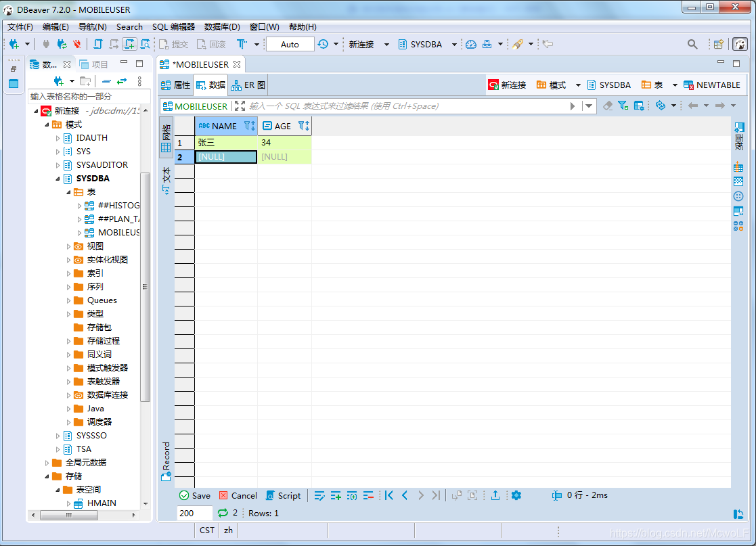
Task: Open the filter history dropdown arrow
Action: (589, 106)
